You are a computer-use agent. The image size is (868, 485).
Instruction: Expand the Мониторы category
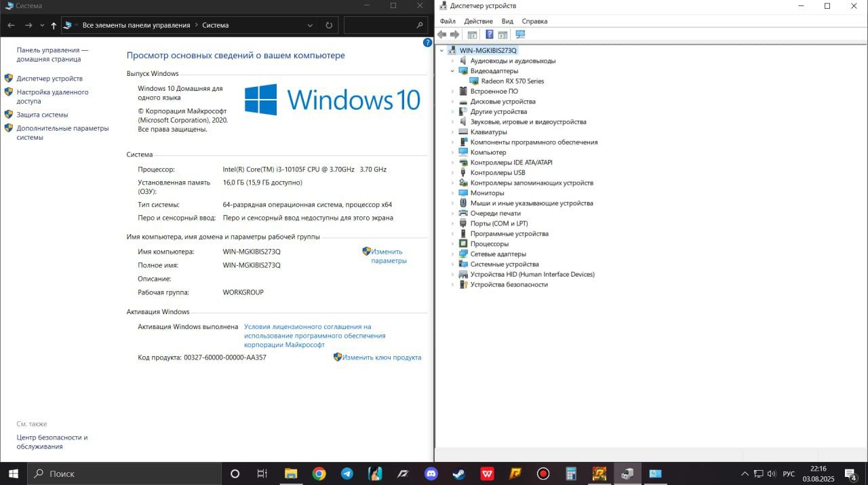pyautogui.click(x=453, y=193)
